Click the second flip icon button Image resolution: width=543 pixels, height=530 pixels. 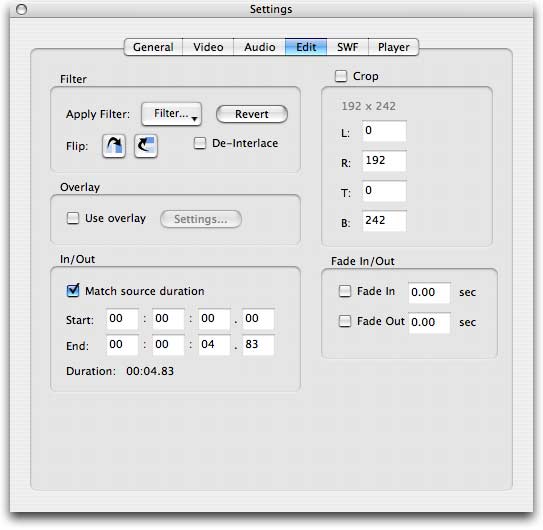(x=146, y=146)
